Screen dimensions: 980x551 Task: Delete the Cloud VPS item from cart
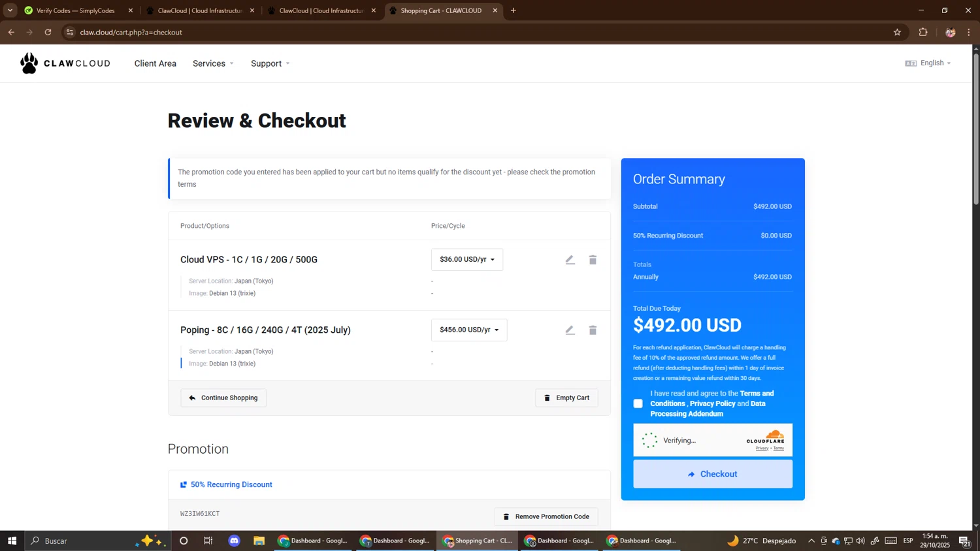coord(593,260)
